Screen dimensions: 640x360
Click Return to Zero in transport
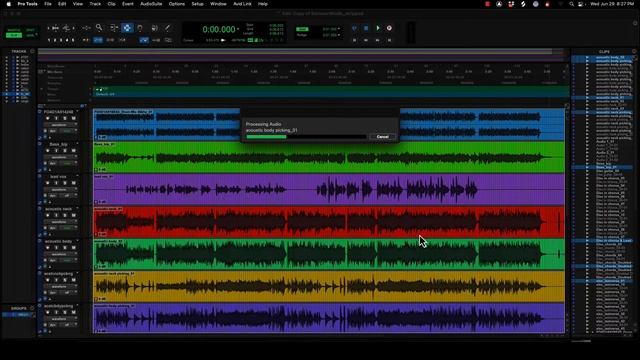point(354,40)
